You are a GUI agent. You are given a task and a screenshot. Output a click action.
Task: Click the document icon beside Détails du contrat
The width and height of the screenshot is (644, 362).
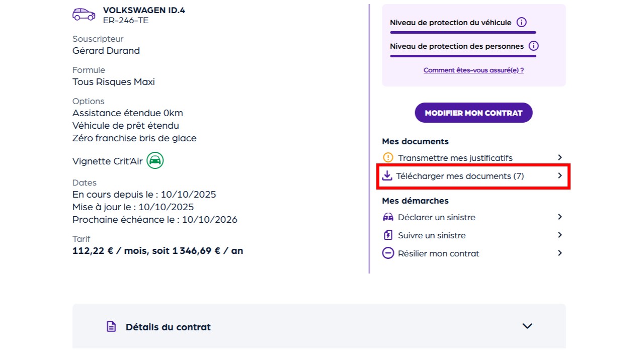click(x=111, y=327)
